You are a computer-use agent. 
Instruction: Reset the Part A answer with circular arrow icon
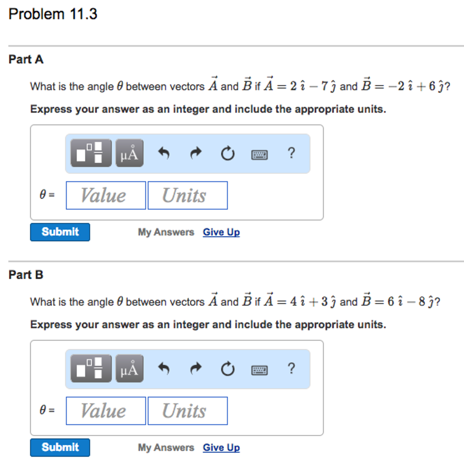[x=227, y=152]
